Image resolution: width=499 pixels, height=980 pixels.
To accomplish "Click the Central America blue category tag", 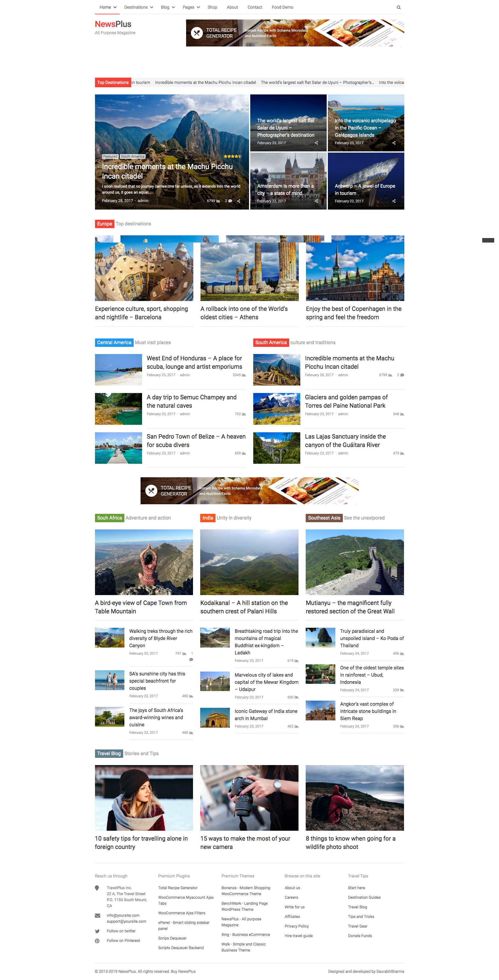I will [114, 342].
